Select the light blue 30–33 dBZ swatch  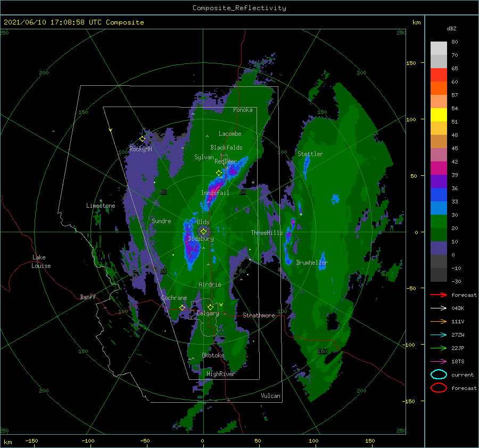439,208
